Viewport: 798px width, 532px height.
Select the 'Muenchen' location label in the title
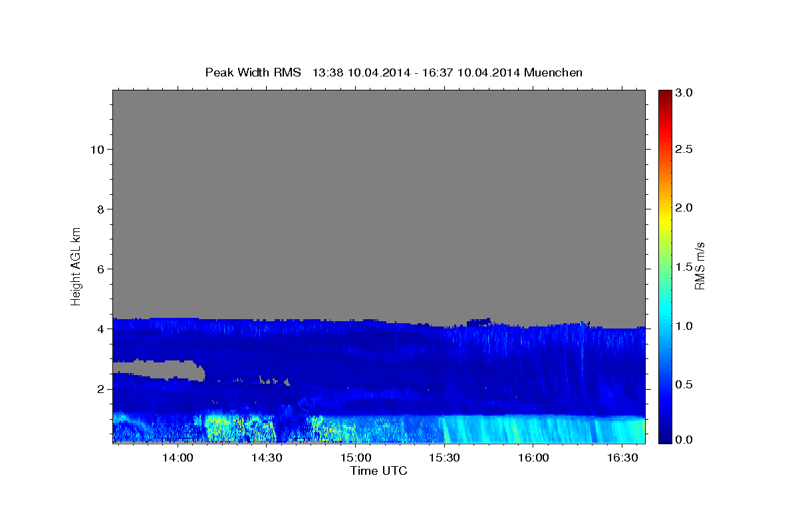553,72
